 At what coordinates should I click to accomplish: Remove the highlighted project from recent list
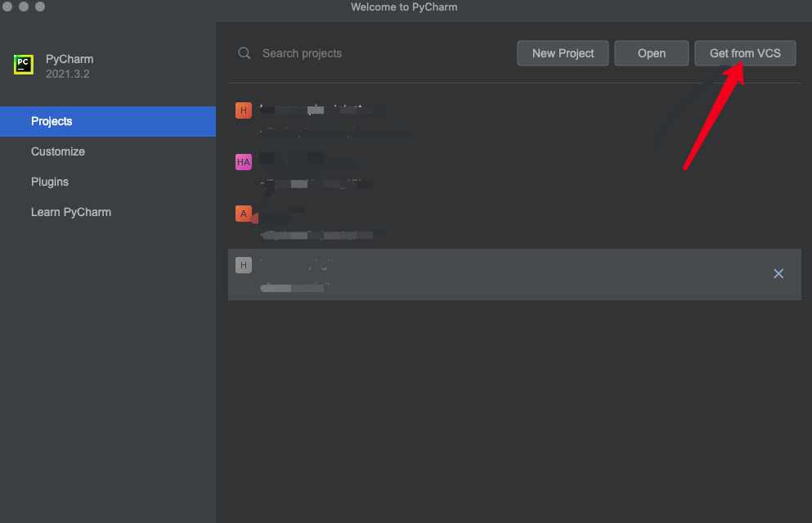(x=778, y=273)
